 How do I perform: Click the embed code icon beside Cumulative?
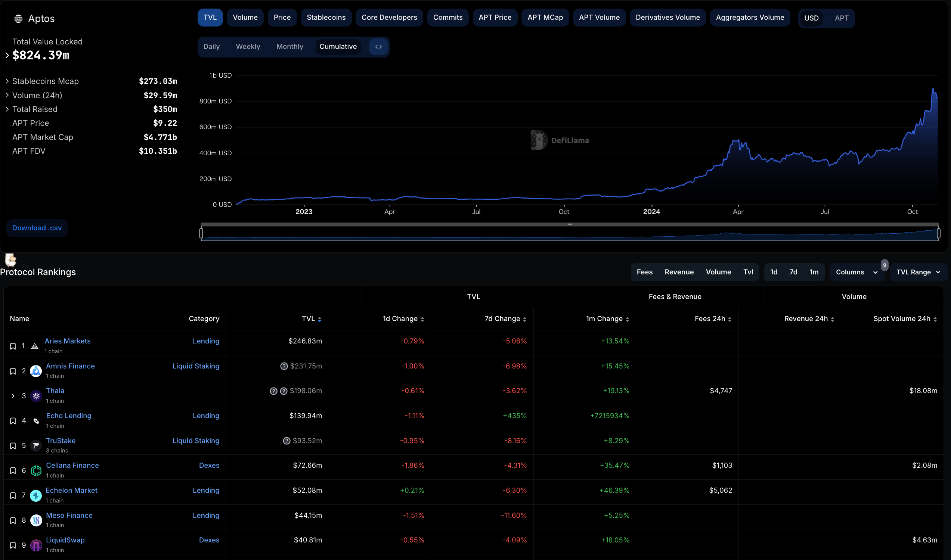(378, 47)
